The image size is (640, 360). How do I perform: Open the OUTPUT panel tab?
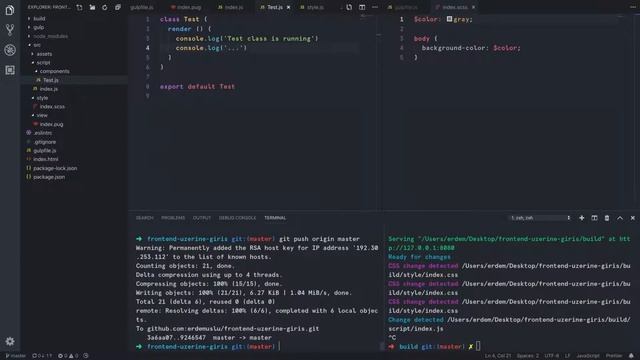[x=202, y=218]
